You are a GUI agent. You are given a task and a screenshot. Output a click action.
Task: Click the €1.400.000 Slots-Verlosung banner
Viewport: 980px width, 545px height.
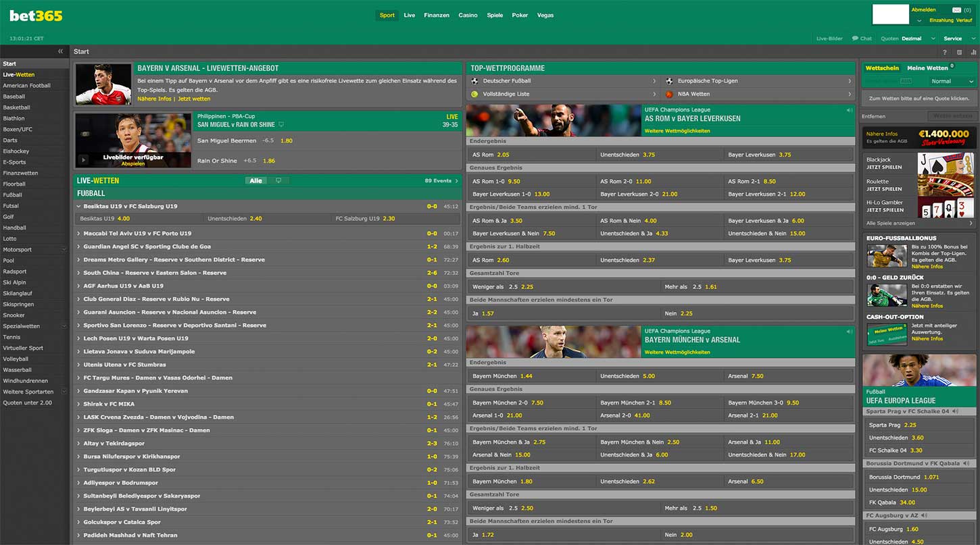click(x=920, y=137)
